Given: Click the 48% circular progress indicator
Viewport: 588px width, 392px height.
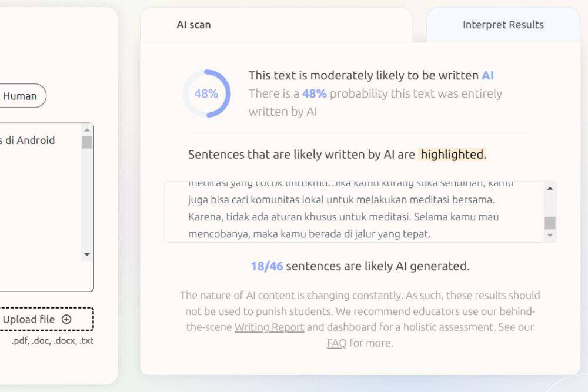Looking at the screenshot, I should point(206,93).
